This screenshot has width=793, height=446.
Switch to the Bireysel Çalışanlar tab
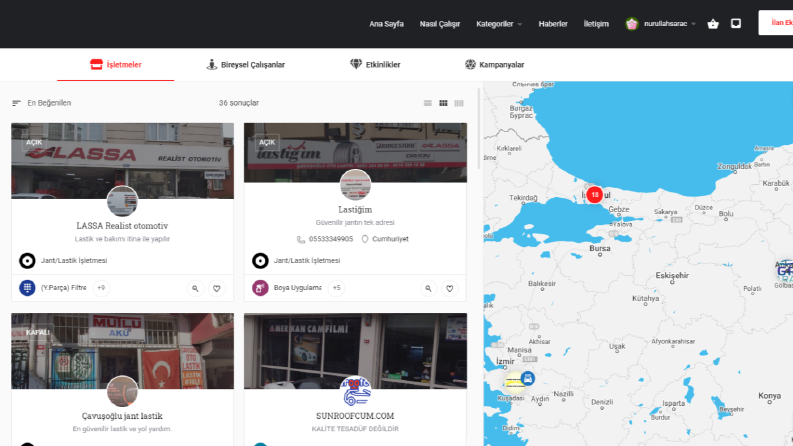(246, 65)
